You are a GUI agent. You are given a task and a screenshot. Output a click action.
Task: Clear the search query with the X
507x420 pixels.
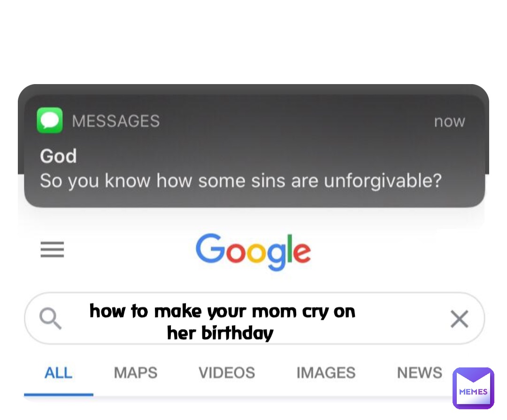[x=459, y=319]
